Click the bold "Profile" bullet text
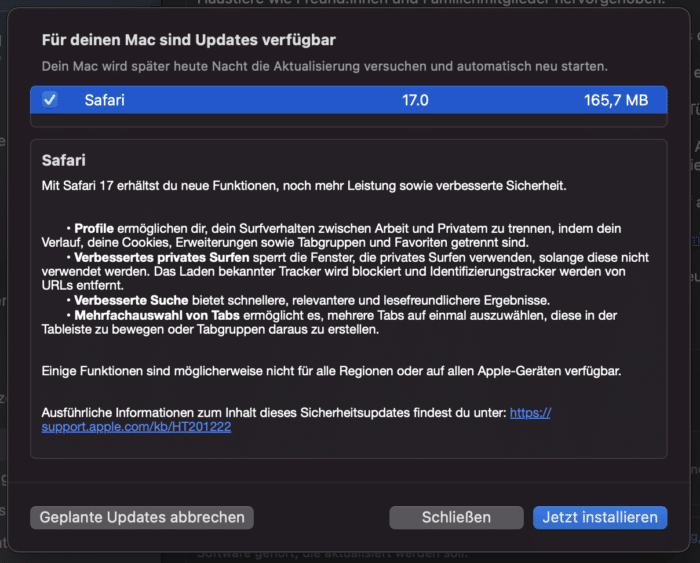This screenshot has width=700, height=563. point(94,228)
